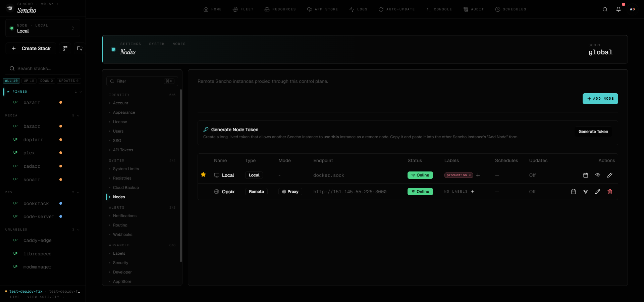Open the stack list view icon beside Create Stack
Screen dimensions: 644x302
[x=65, y=48]
